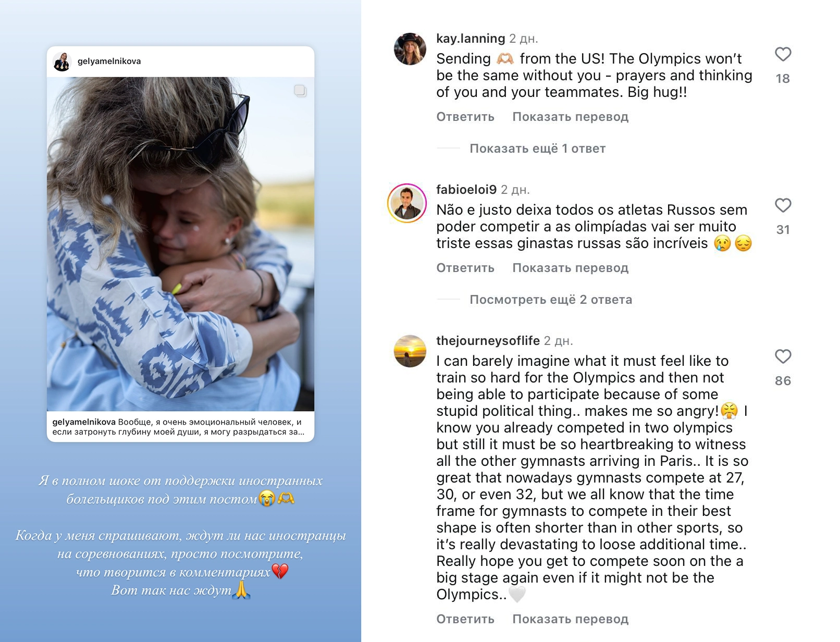The width and height of the screenshot is (840, 642).
Task: Show translation of fabioeloi9's Portuguese comment
Action: (570, 268)
